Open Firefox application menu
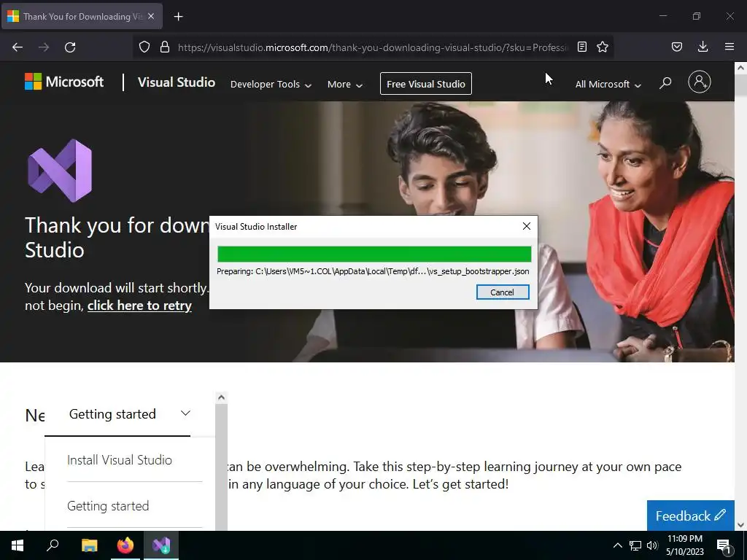 [729, 47]
